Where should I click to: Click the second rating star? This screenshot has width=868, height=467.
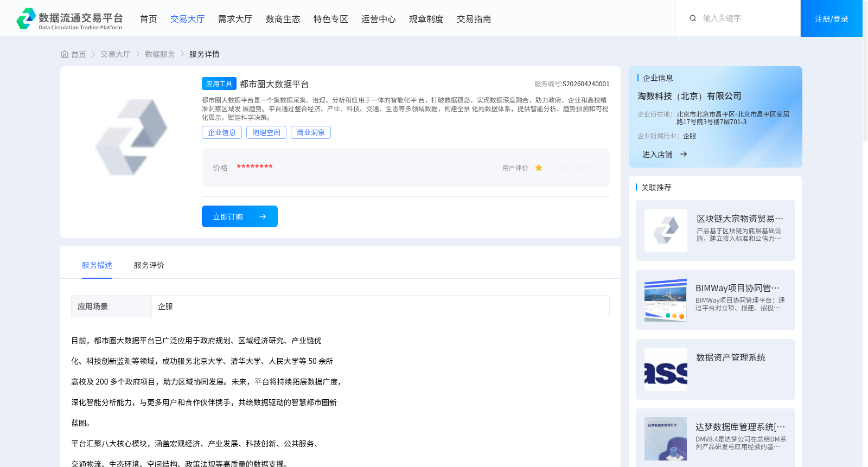552,168
